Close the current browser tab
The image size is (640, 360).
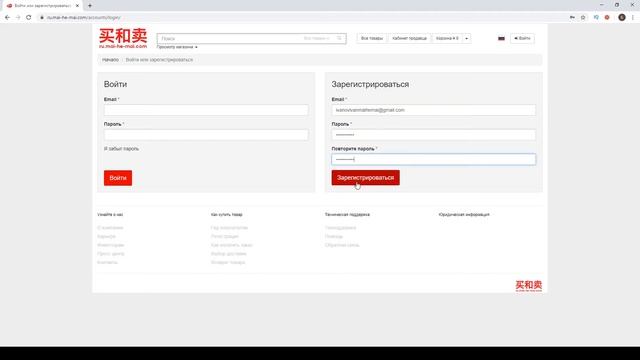77,6
